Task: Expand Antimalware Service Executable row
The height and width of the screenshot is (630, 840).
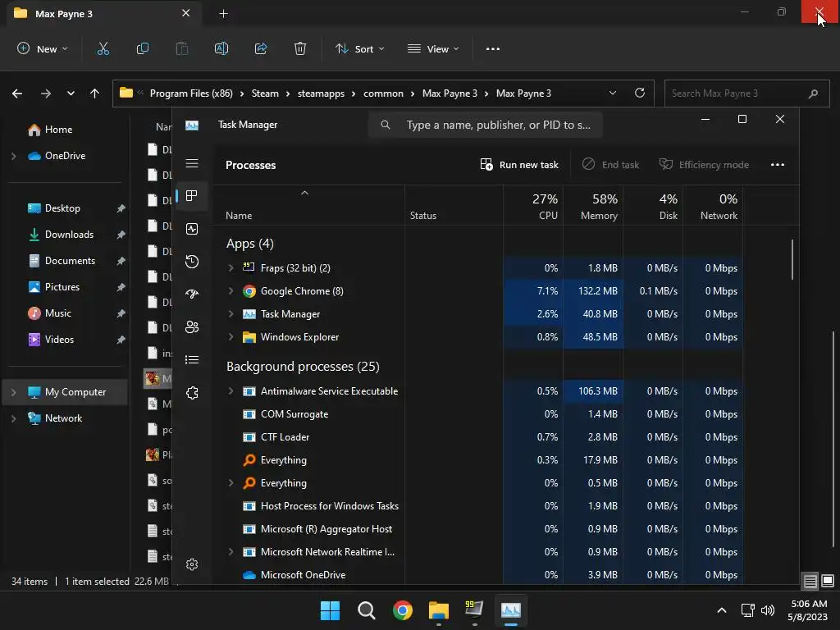Action: pyautogui.click(x=231, y=390)
